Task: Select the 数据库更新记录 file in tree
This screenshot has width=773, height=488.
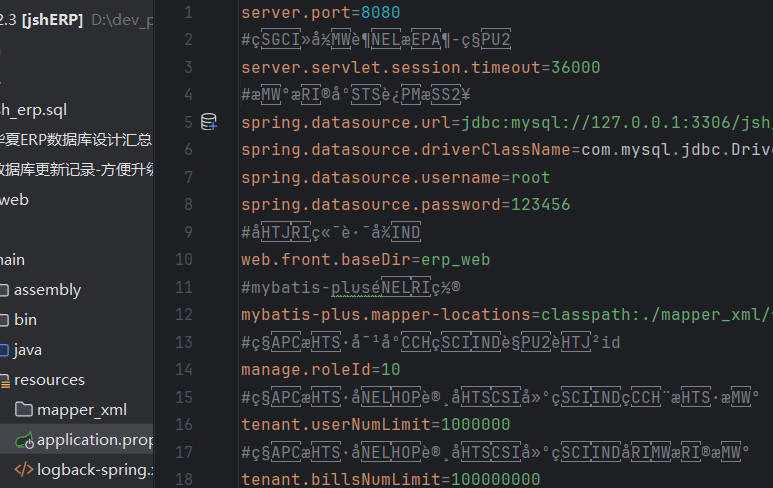Action: tap(75, 170)
